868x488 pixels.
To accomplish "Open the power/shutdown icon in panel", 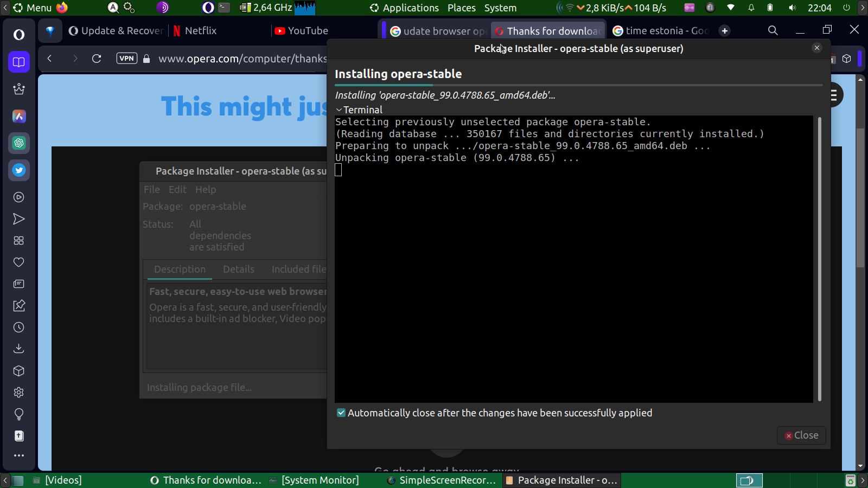I will [x=847, y=8].
